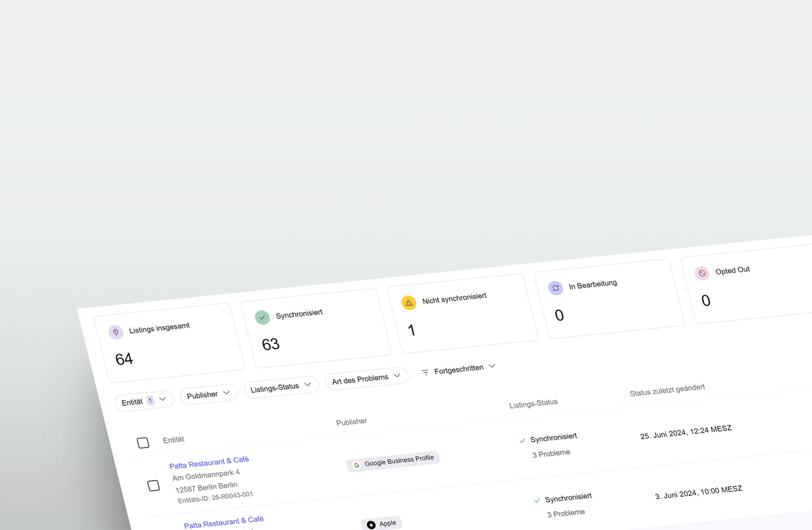Click the count badge 1 on Entität filter

click(150, 400)
